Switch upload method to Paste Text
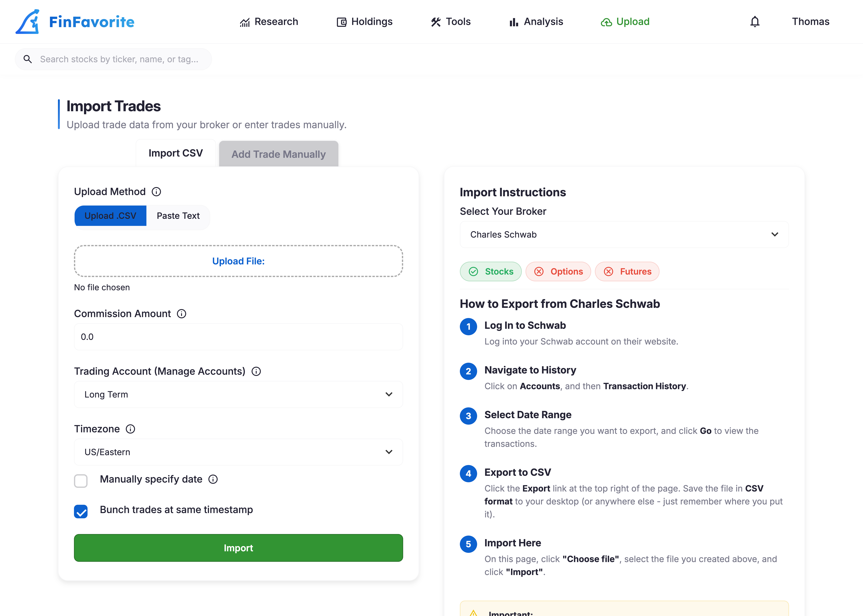Viewport: 863px width, 616px height. coord(178,215)
